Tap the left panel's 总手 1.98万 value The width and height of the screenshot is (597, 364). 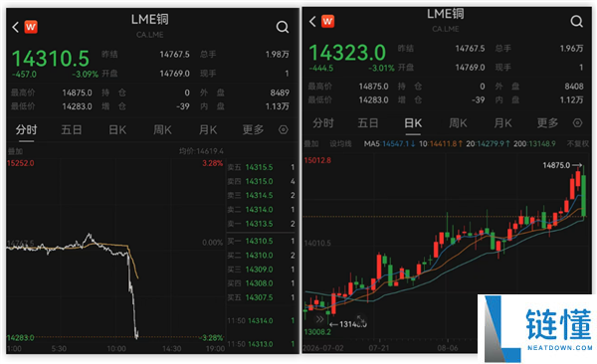[278, 55]
